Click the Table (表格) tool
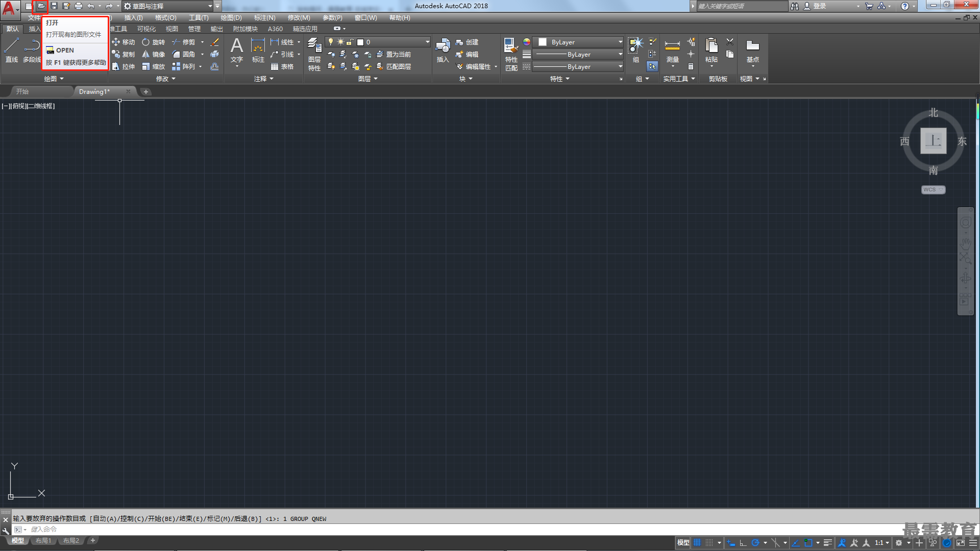980x551 pixels. click(x=282, y=67)
